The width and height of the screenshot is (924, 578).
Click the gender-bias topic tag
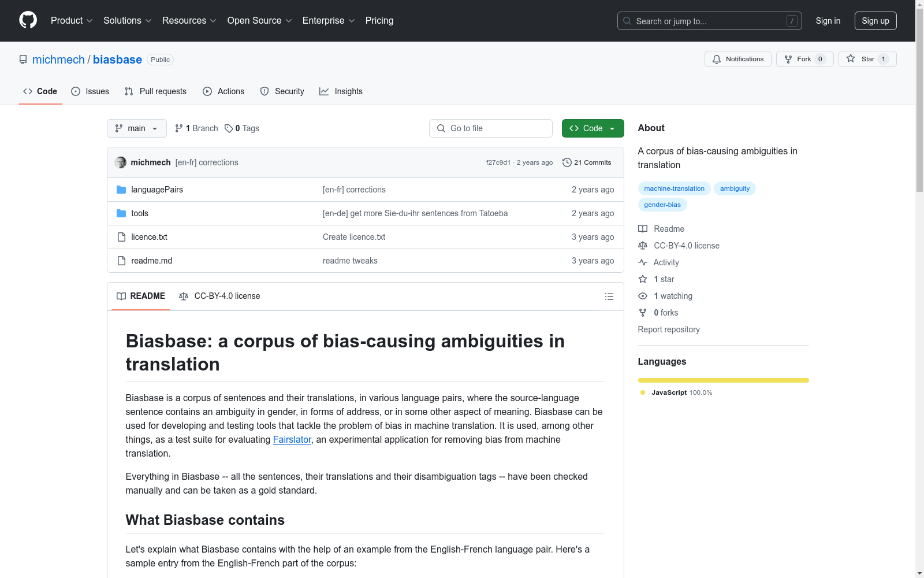(662, 205)
